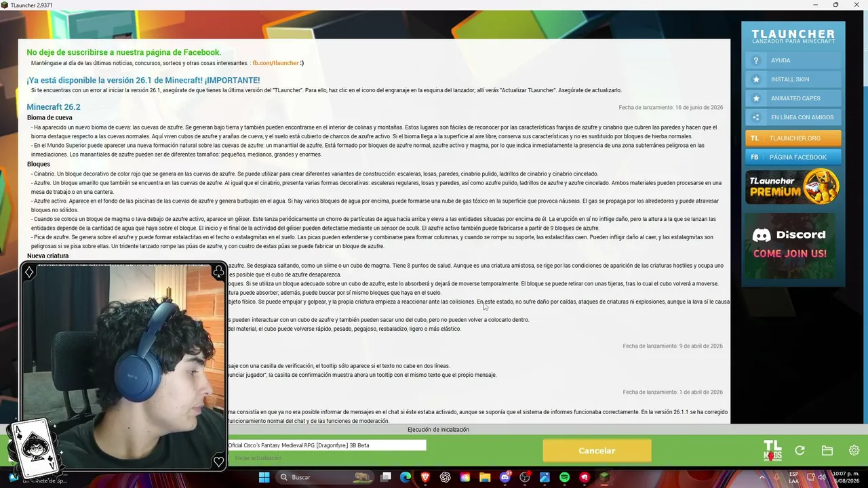Select EN LÍNEA CON AMIGOS

click(x=793, y=117)
